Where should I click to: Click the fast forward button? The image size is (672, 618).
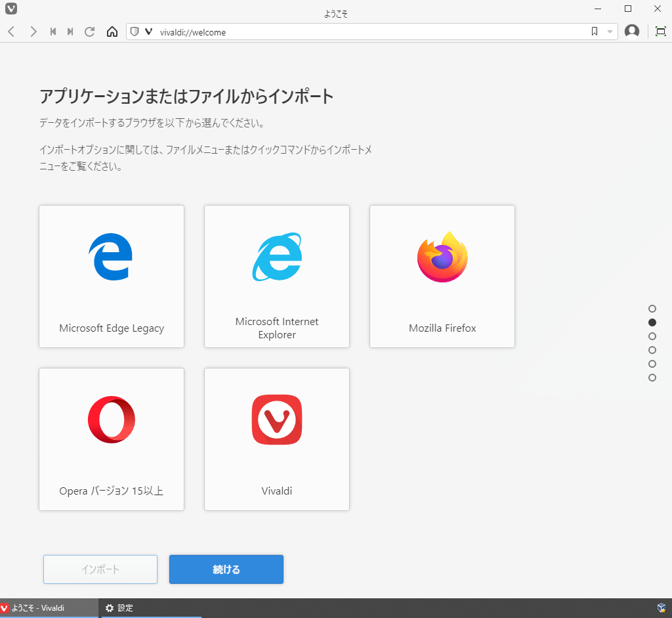point(70,32)
